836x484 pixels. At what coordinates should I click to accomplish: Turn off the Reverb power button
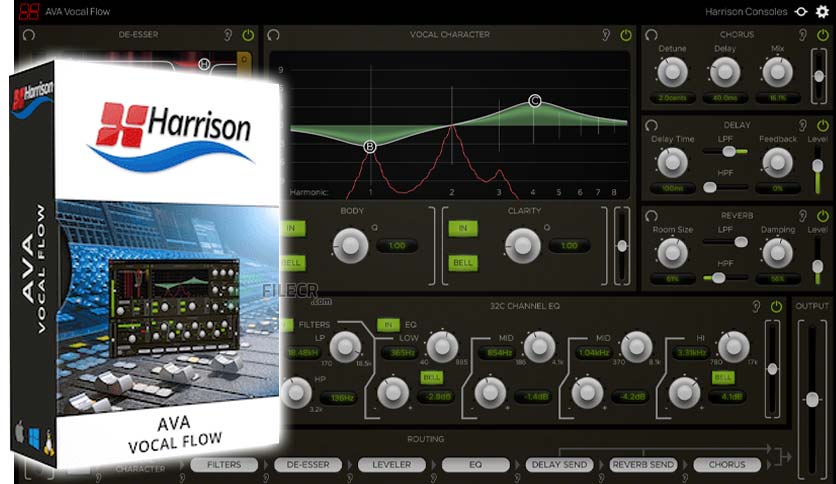[823, 216]
